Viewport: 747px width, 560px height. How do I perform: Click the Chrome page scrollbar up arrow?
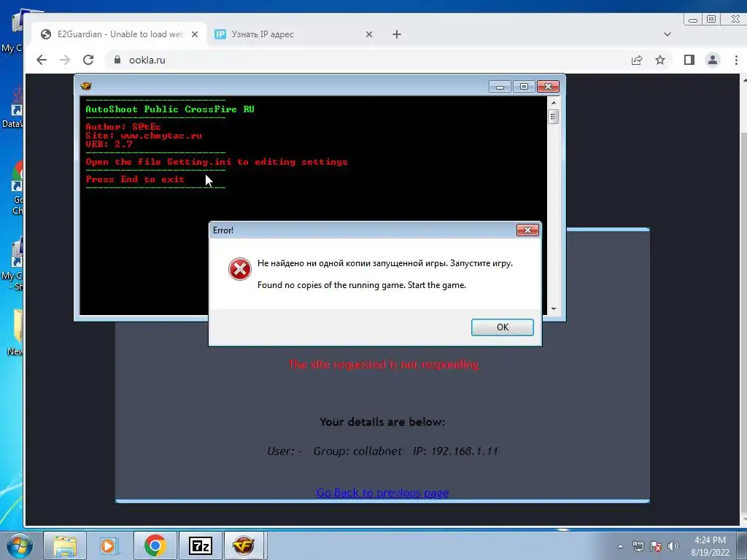tap(743, 79)
